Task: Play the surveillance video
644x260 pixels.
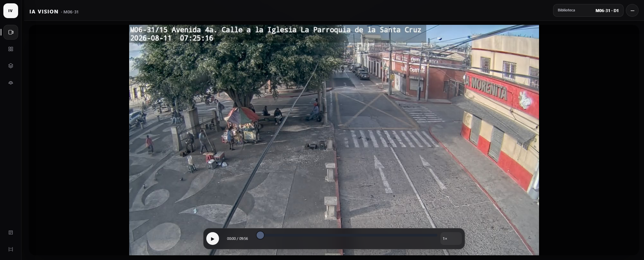Action: coord(212,239)
